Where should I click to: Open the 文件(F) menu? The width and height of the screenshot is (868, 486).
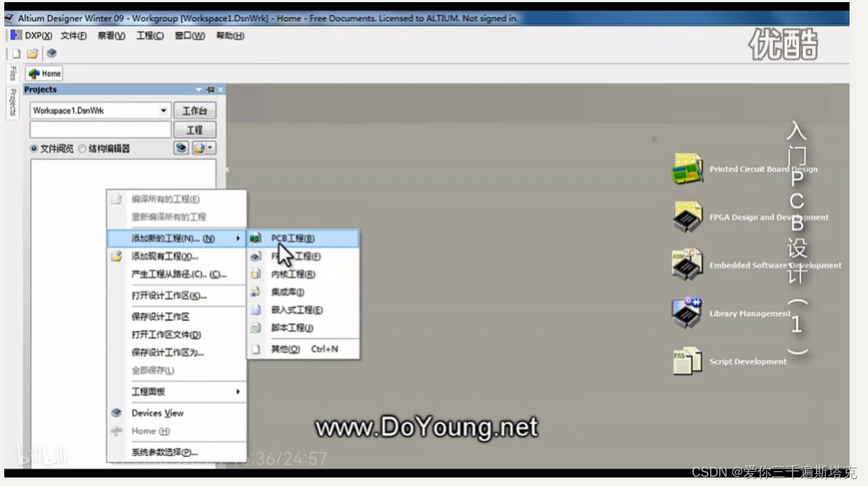73,36
